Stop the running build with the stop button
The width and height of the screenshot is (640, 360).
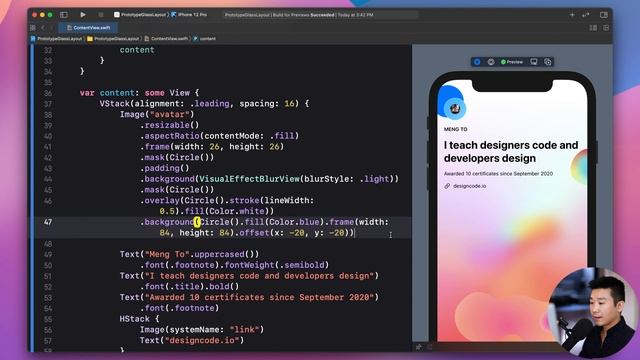coord(101,15)
